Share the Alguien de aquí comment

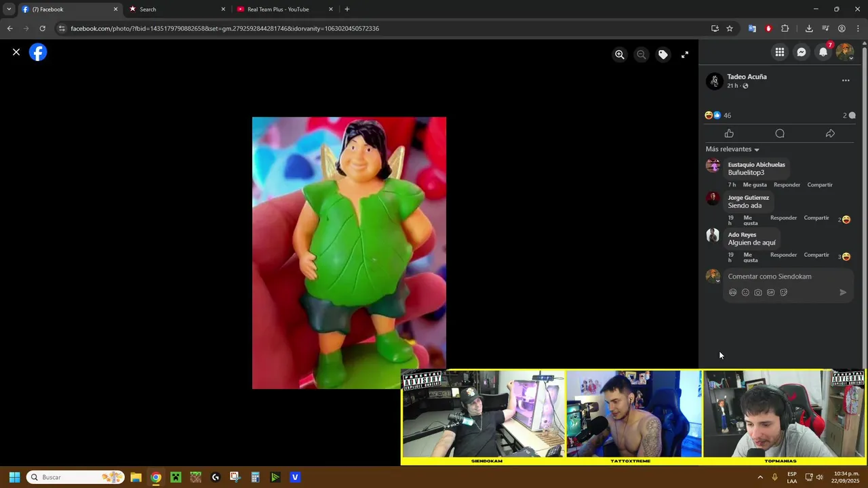click(x=816, y=256)
